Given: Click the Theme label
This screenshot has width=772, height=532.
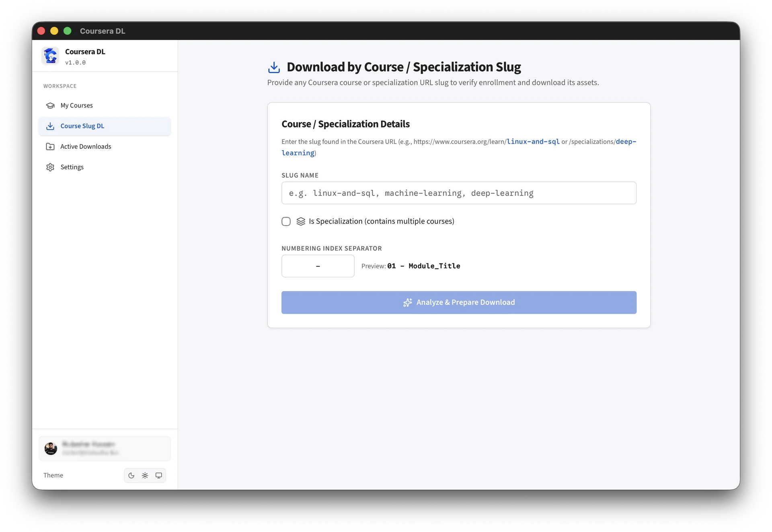Looking at the screenshot, I should coord(53,475).
